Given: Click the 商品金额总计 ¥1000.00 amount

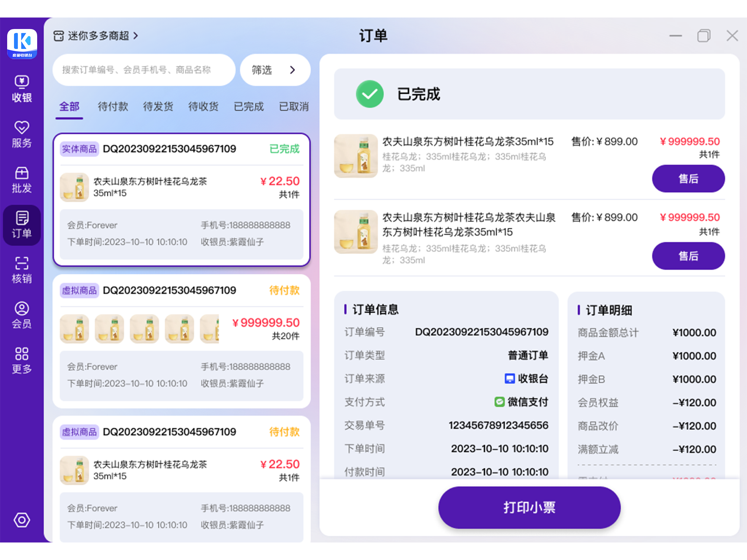Looking at the screenshot, I should [694, 333].
